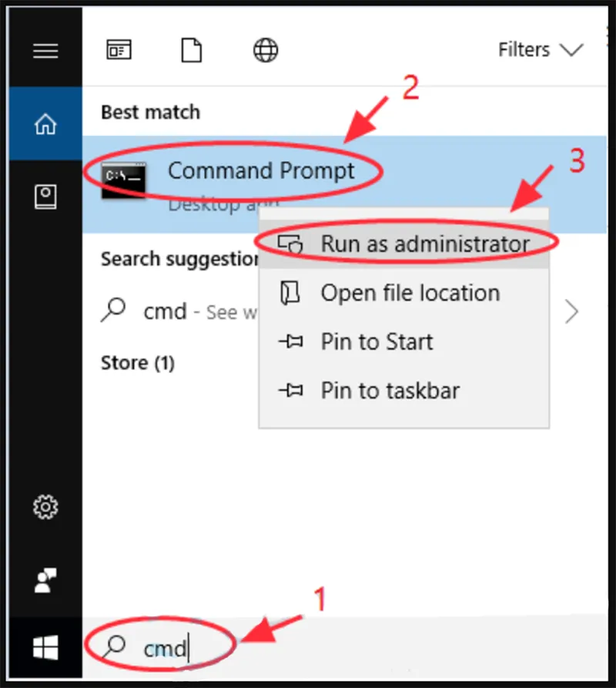Select Run as administrator
616x688 pixels.
[x=425, y=244]
